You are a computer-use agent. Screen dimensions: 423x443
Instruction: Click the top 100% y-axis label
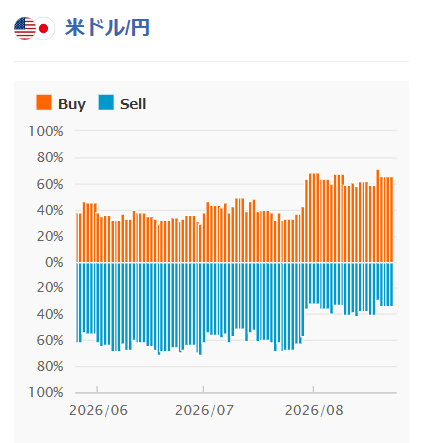(46, 131)
